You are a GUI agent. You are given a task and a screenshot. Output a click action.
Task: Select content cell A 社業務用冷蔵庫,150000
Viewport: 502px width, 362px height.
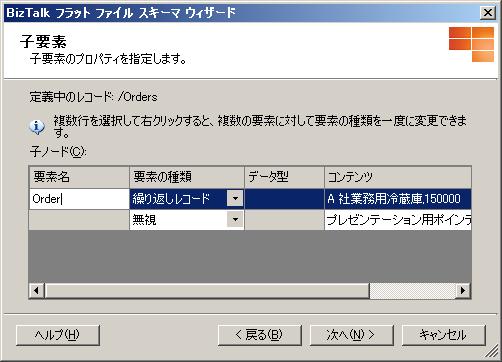398,199
